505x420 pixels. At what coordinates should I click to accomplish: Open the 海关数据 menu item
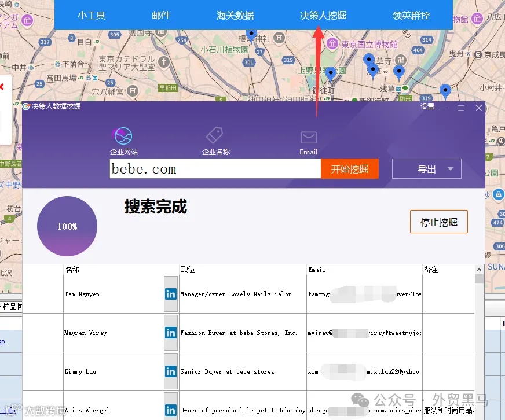click(x=235, y=15)
